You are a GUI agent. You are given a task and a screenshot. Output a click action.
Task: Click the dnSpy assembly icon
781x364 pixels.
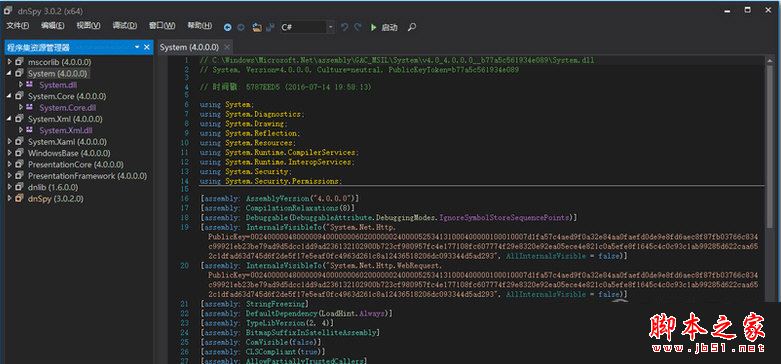coord(19,198)
